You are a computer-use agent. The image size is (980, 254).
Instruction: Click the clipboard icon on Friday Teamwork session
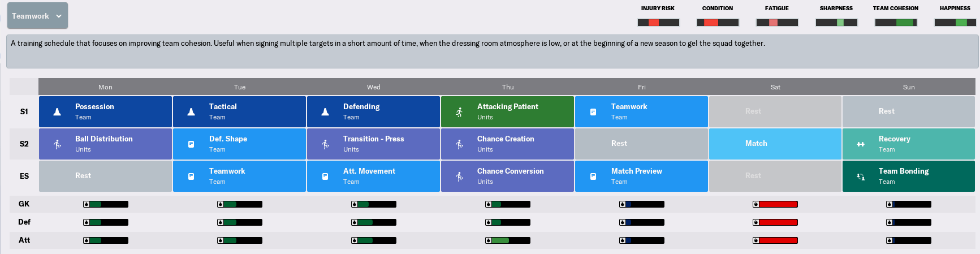(593, 112)
